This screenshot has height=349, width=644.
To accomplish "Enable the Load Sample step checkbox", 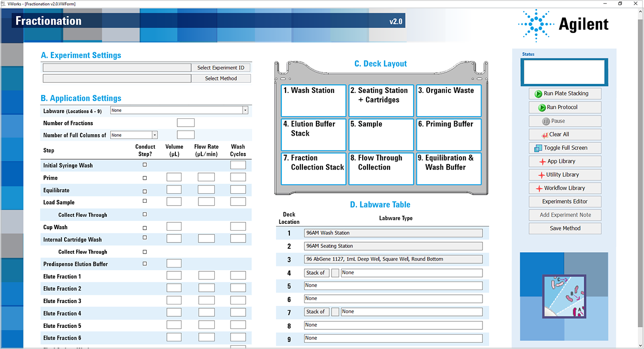I will (x=145, y=201).
